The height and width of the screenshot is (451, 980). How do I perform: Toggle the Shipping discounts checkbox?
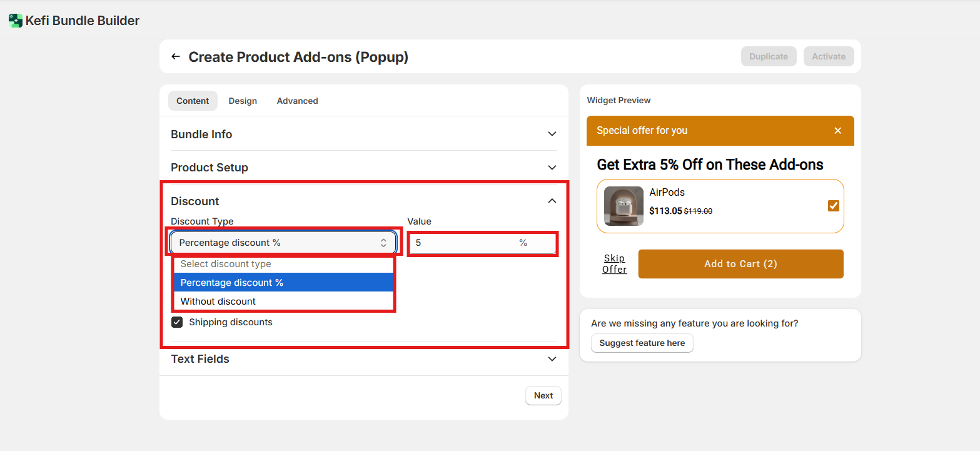[178, 322]
